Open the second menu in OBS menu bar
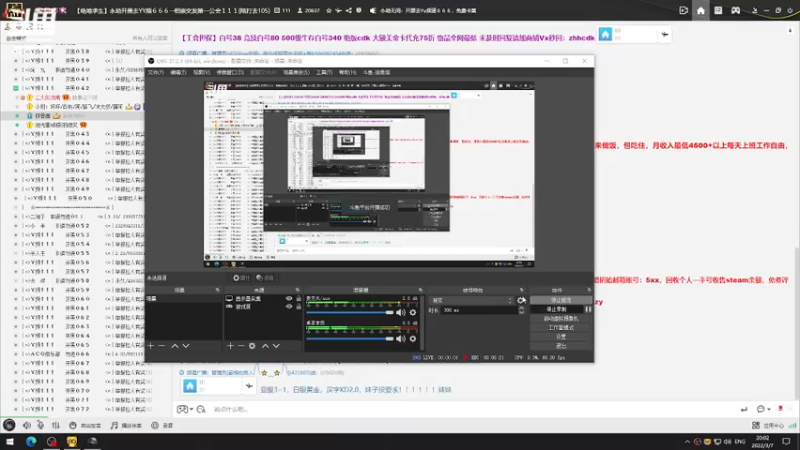The image size is (800, 450). click(x=178, y=72)
